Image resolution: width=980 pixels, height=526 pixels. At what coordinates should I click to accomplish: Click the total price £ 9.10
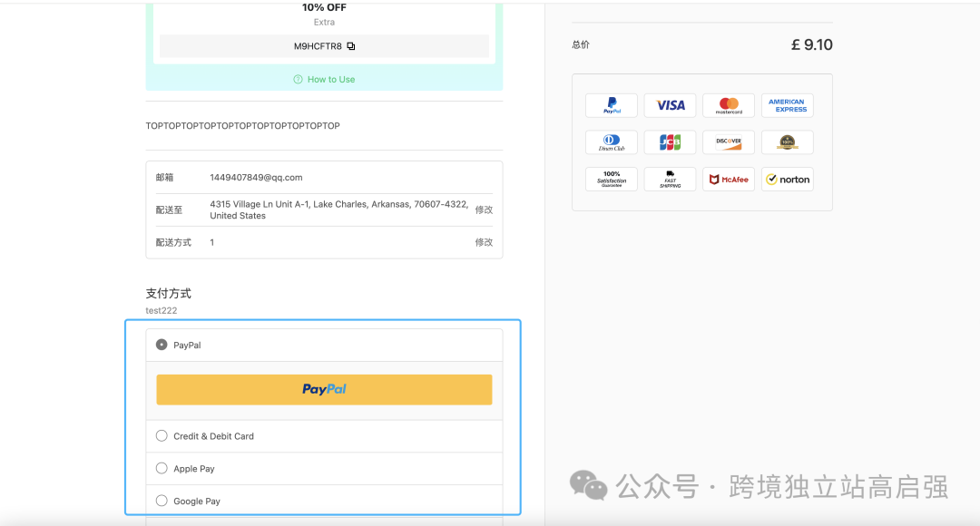pyautogui.click(x=812, y=45)
